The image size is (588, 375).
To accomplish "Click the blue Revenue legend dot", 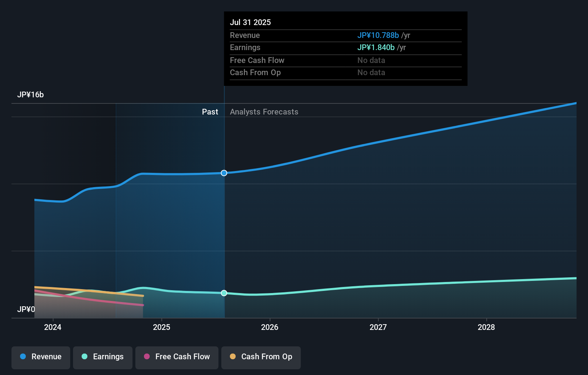I will (23, 357).
